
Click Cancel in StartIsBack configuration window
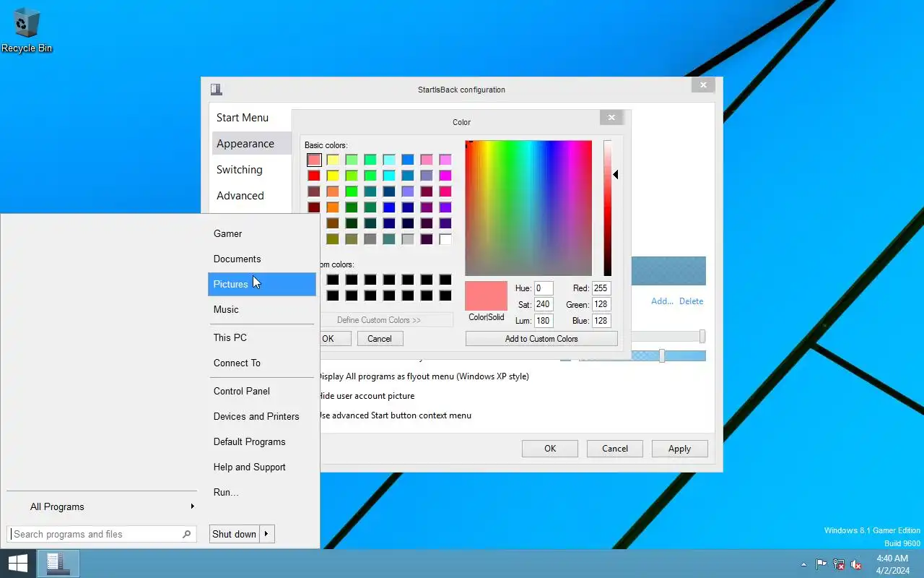(x=615, y=449)
